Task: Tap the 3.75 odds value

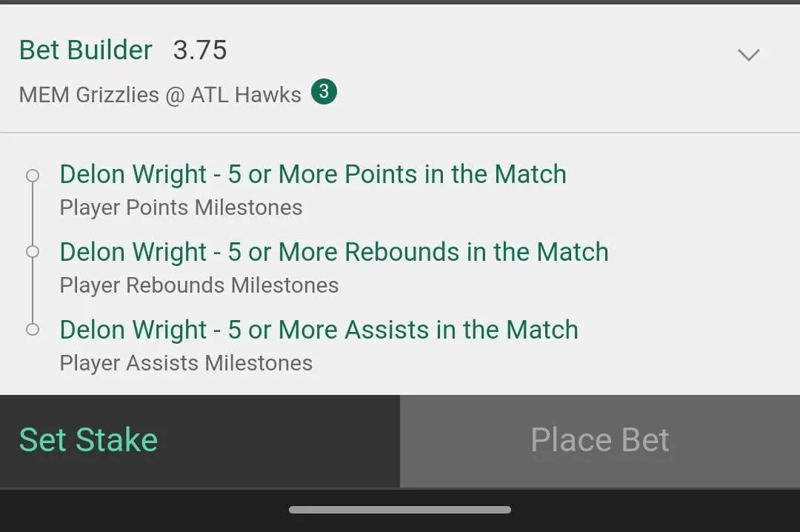Action: tap(200, 50)
